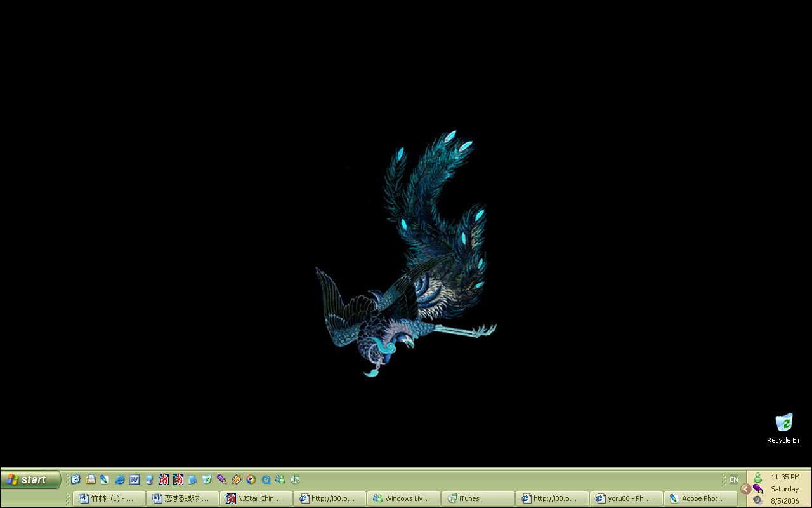Launch iTunes from the quick launch music note icon
The image size is (812, 508).
pyautogui.click(x=295, y=479)
